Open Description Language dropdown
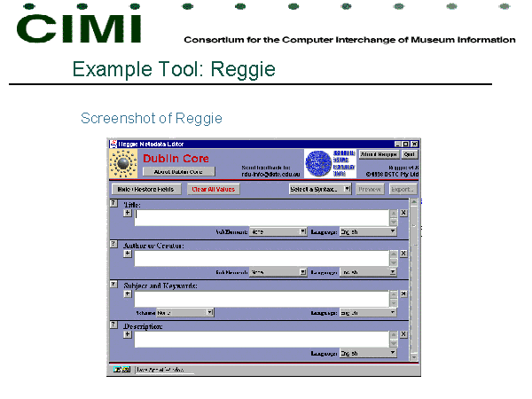 point(368,353)
